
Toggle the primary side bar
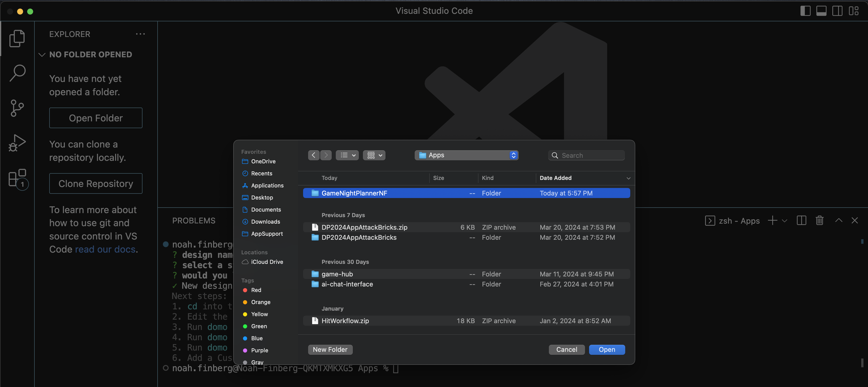pos(805,11)
